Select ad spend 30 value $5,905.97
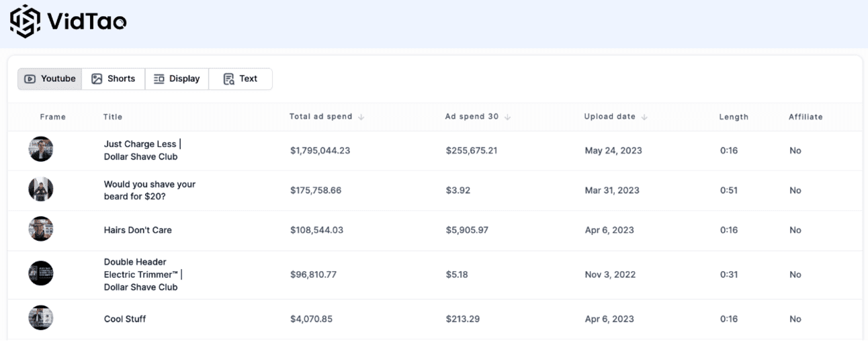868x343 pixels. (467, 230)
